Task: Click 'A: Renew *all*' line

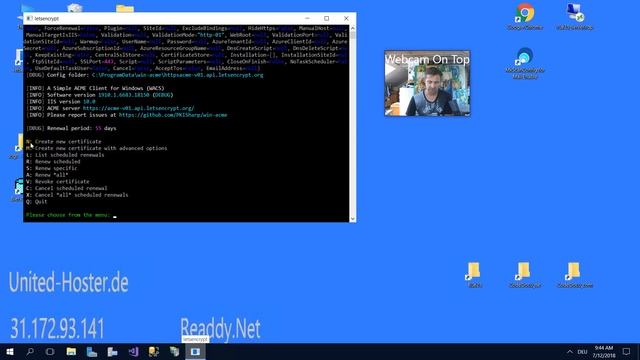Action: point(47,175)
